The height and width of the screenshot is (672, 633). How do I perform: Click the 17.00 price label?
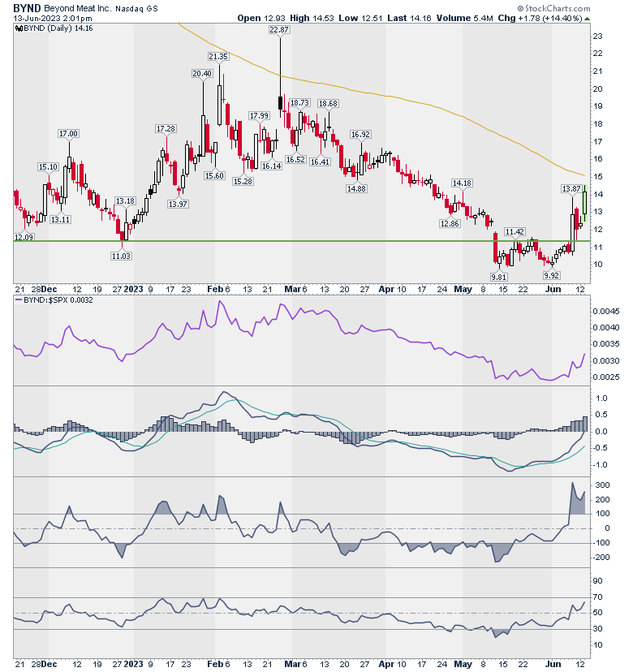[x=68, y=134]
